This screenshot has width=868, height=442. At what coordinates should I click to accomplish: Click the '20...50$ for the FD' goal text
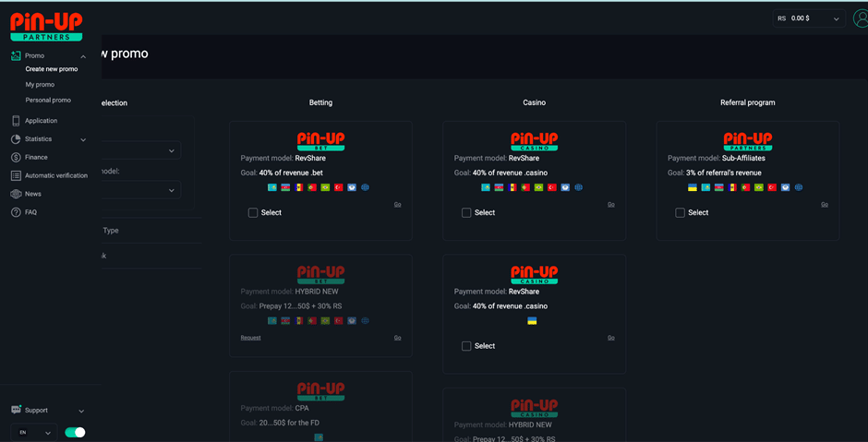[289, 423]
